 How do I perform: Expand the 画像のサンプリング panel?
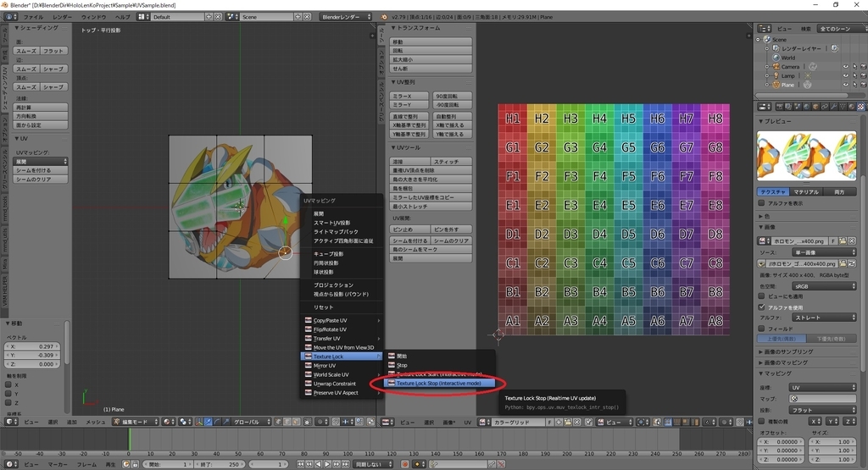(x=788, y=351)
